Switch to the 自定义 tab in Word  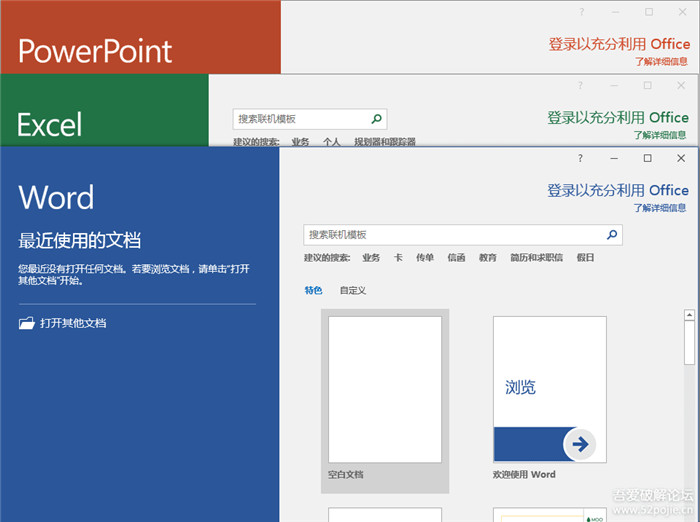353,290
